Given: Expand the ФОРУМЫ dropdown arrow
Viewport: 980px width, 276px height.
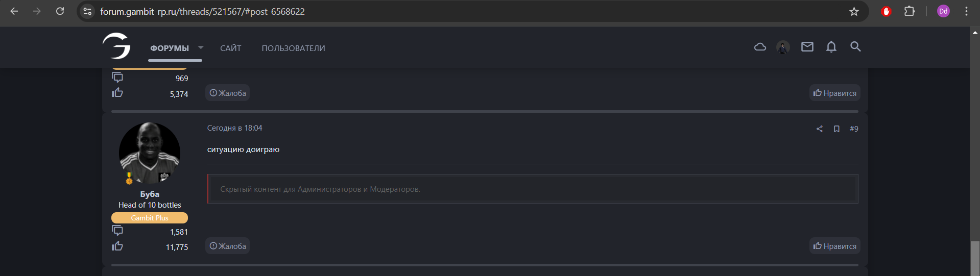Looking at the screenshot, I should (x=201, y=47).
